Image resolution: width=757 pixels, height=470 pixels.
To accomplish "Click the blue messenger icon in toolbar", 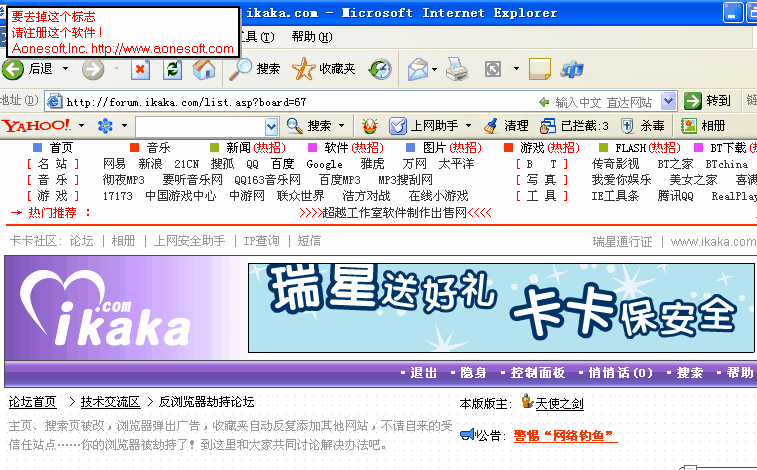I will tap(572, 70).
